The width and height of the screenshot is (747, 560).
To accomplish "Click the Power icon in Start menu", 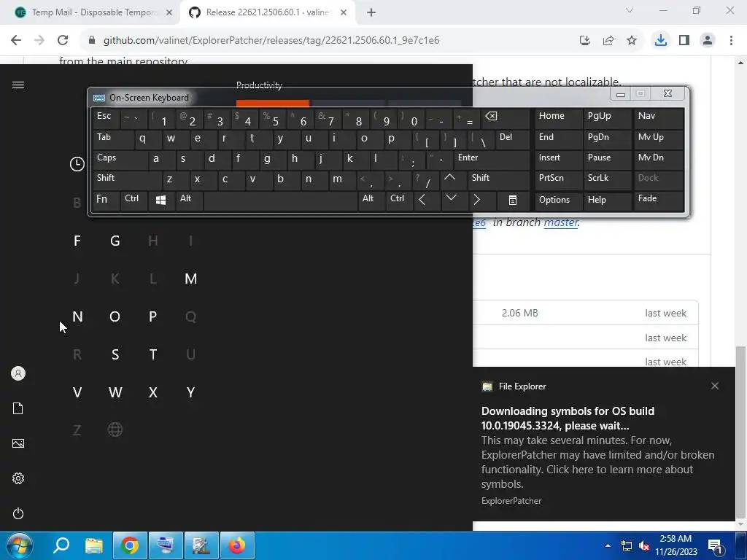I will point(18,513).
